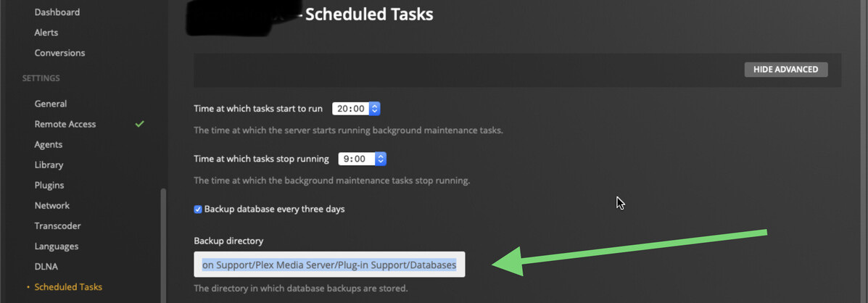Open the Dashboard page

57,12
